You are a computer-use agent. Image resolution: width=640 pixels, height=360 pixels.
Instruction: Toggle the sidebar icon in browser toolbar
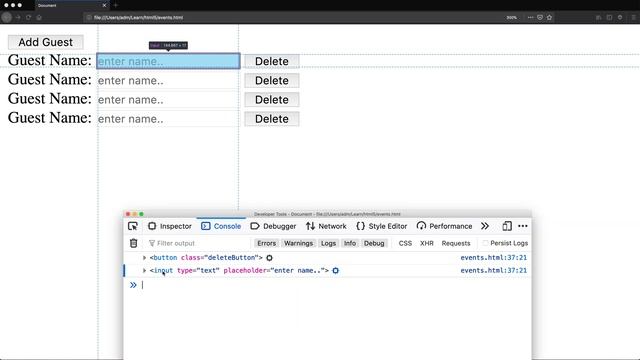coord(609,18)
